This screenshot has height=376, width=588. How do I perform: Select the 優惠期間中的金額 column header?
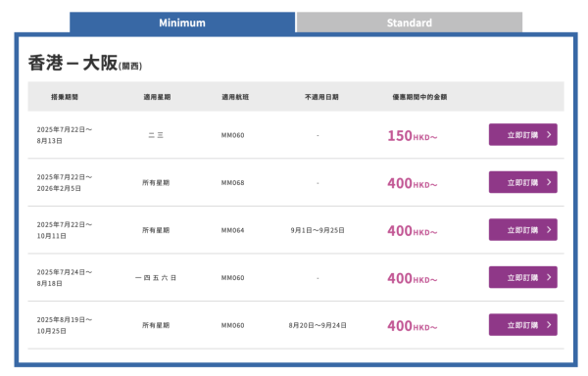click(419, 97)
